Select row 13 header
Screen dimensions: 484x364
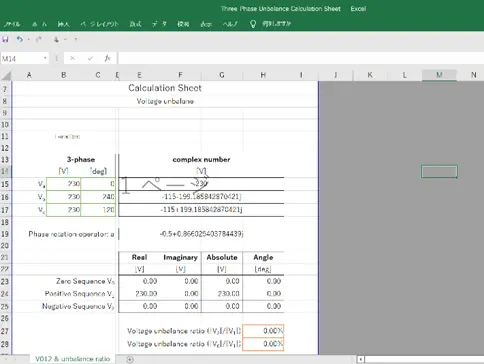pyautogui.click(x=5, y=160)
